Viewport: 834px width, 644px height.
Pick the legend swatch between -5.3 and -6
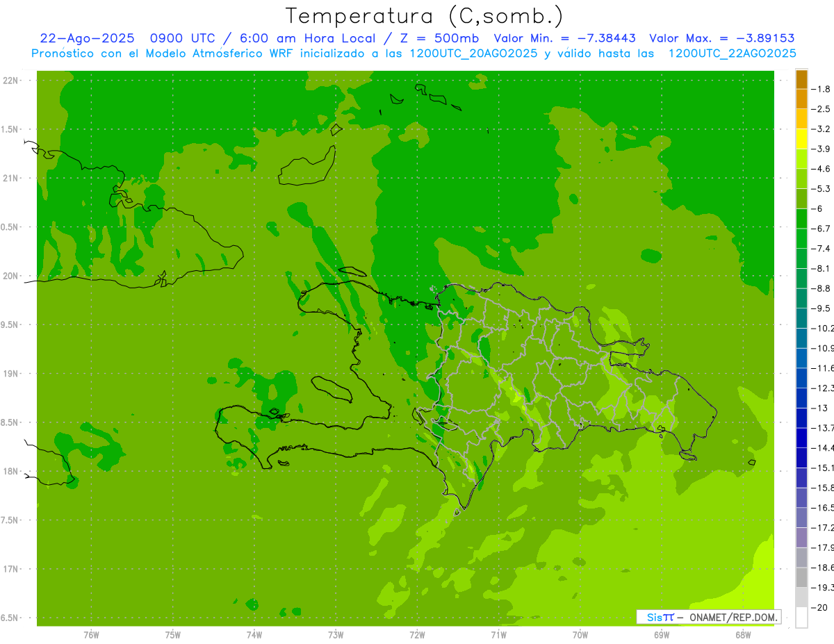point(801,199)
